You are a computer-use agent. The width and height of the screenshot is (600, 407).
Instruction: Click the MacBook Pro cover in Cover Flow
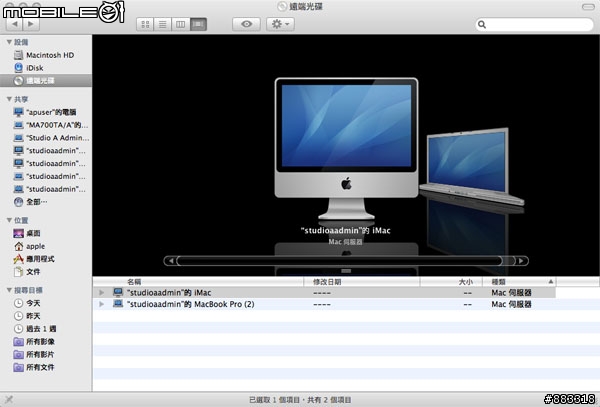(x=472, y=167)
